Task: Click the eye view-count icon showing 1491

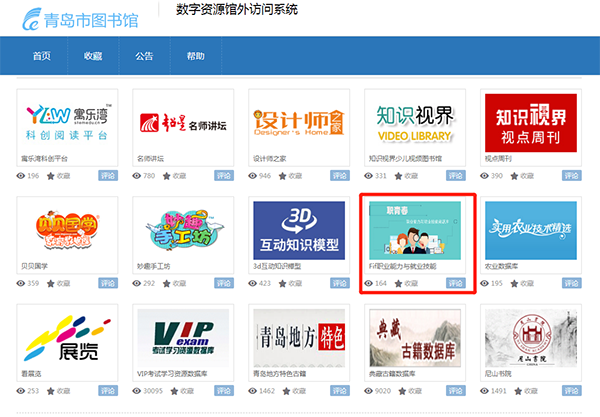Action: (484, 391)
